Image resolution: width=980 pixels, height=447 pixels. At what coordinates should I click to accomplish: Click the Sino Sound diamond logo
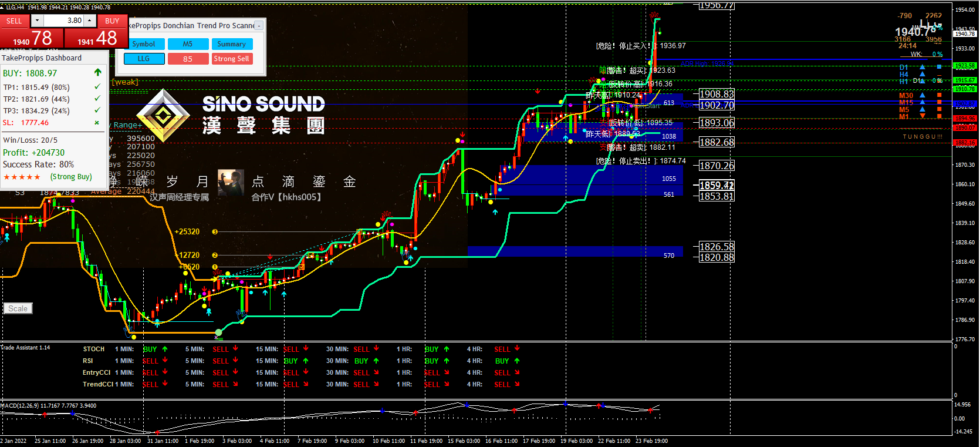[x=164, y=115]
